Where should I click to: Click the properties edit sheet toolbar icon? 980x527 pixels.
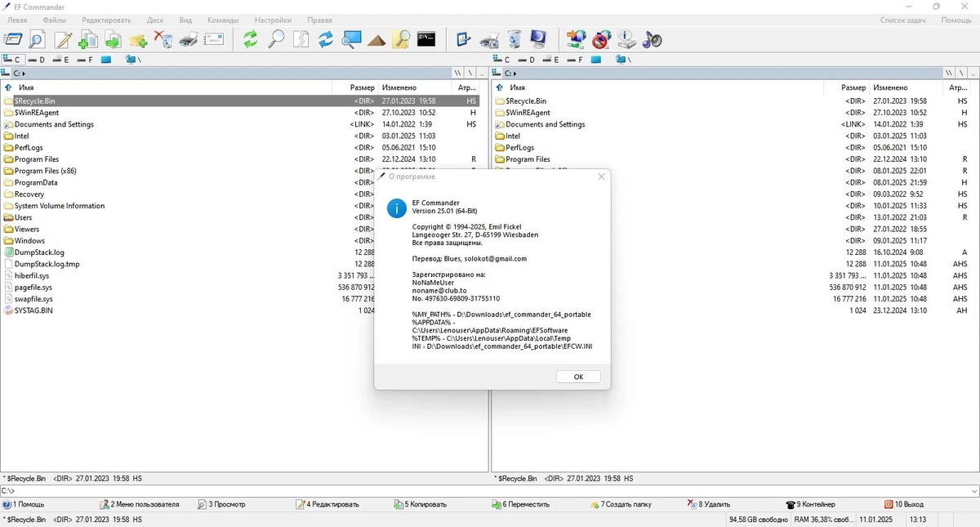[464, 38]
